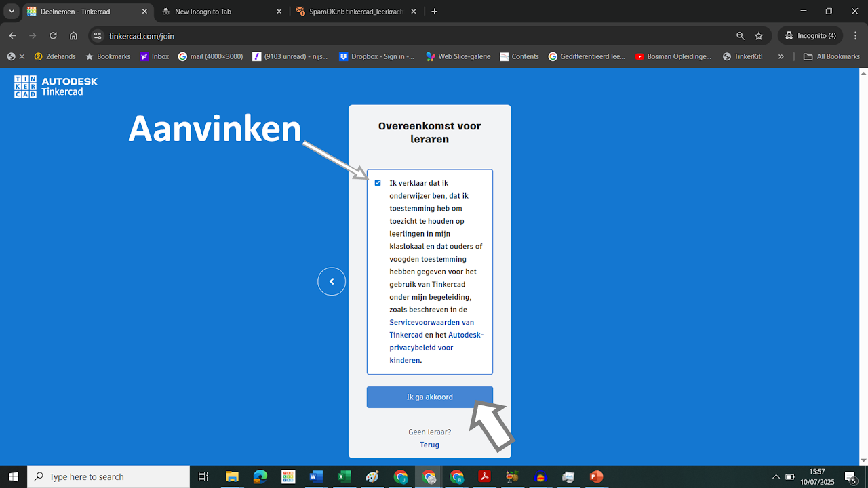The height and width of the screenshot is (488, 868).
Task: Open Word from the taskbar
Action: click(316, 476)
